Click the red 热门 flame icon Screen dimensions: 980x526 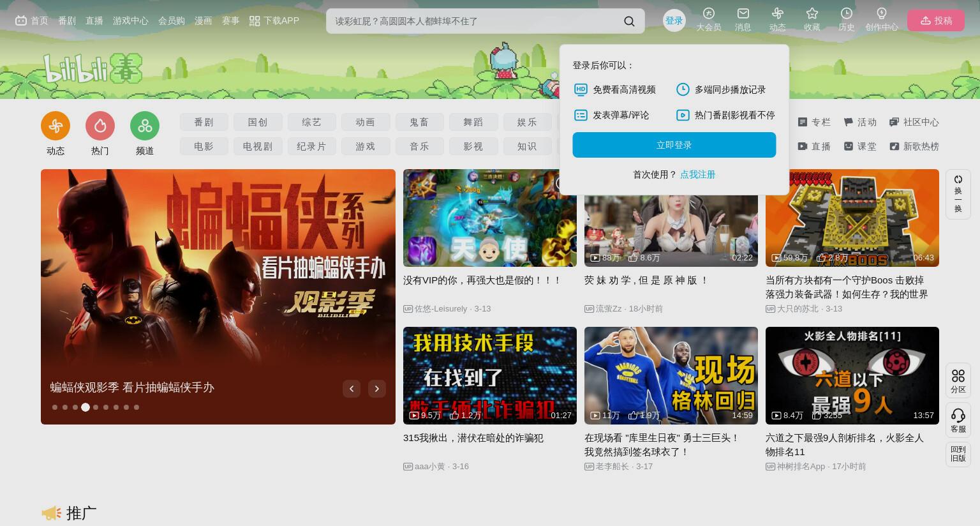click(100, 126)
